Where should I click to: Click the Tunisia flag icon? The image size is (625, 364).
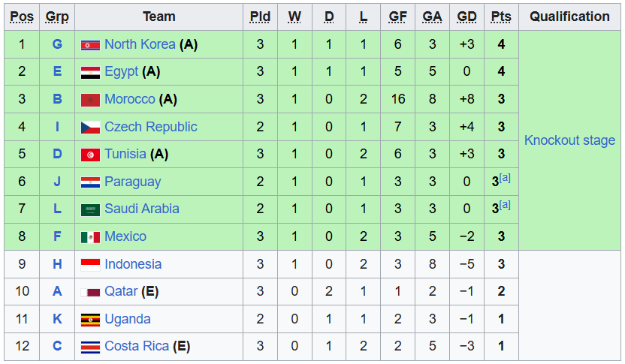[x=90, y=155]
